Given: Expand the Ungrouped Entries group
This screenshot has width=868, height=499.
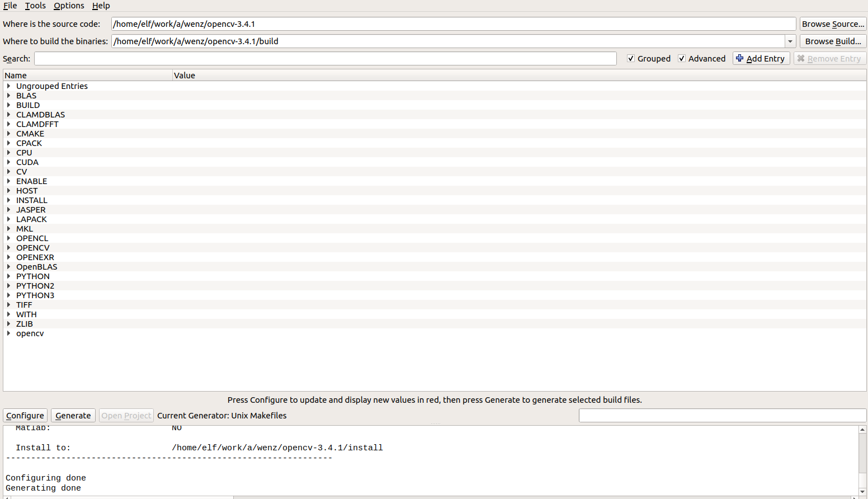Looking at the screenshot, I should pos(8,86).
